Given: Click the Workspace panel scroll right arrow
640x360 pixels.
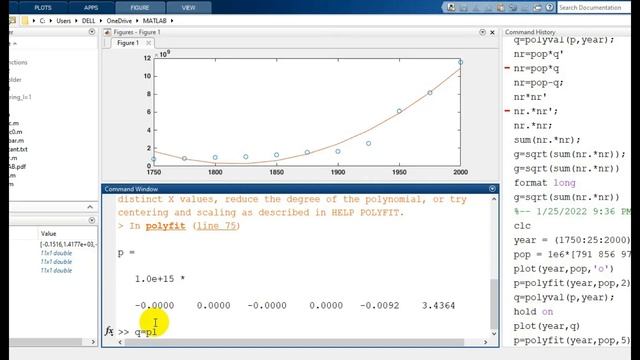Looking at the screenshot, I should click(x=93, y=342).
